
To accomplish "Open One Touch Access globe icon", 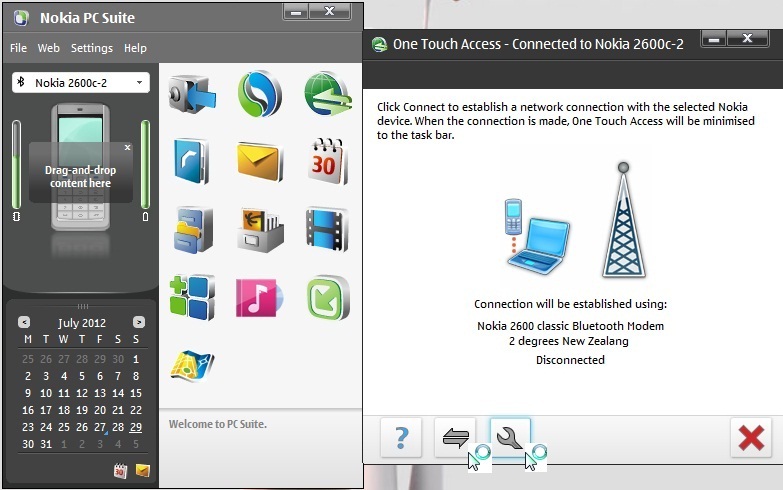I will tap(328, 94).
